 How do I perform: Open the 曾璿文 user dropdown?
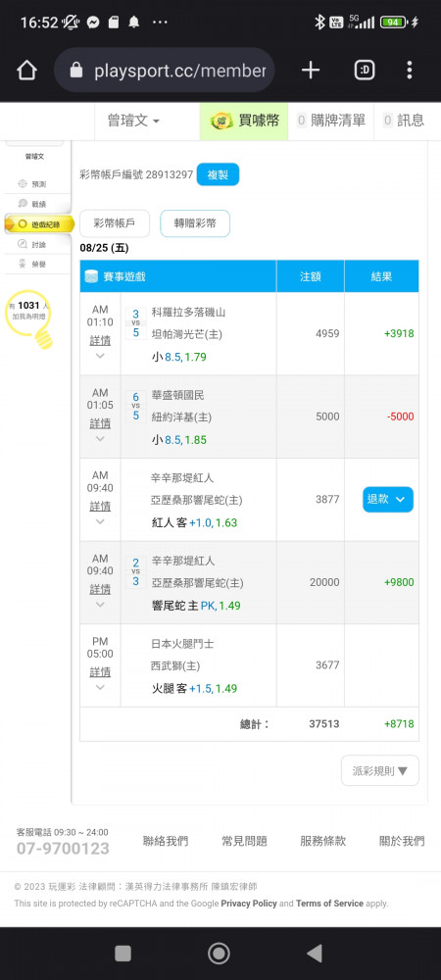[x=133, y=122]
